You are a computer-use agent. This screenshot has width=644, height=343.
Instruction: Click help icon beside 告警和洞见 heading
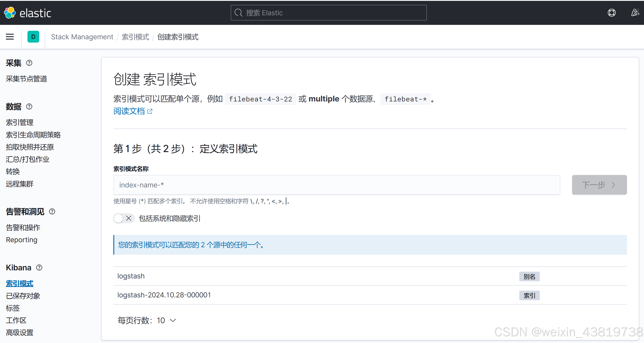coord(52,212)
